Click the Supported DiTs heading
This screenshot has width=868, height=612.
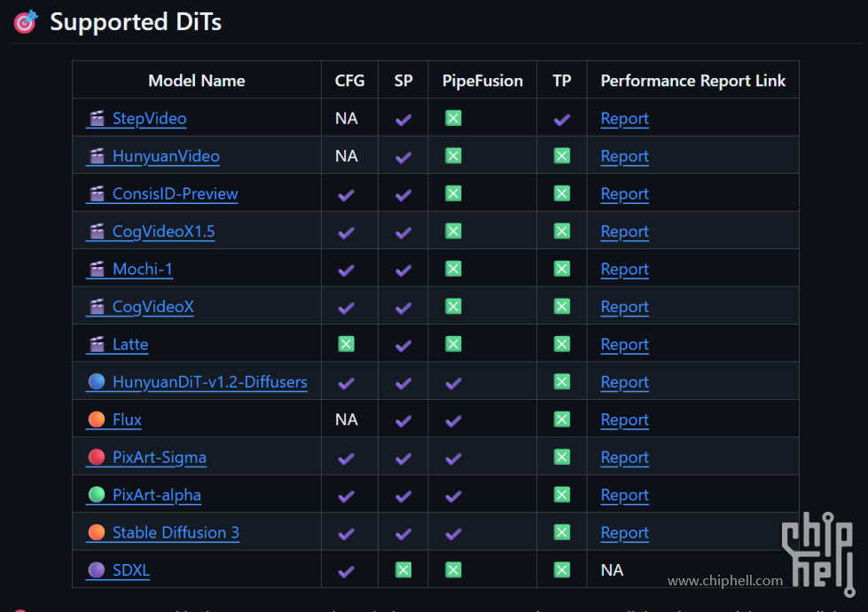(136, 22)
